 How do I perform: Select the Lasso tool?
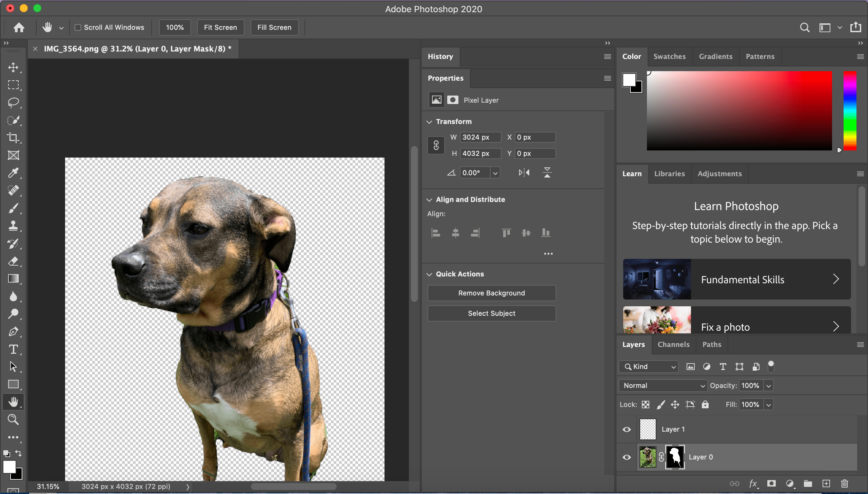[13, 102]
